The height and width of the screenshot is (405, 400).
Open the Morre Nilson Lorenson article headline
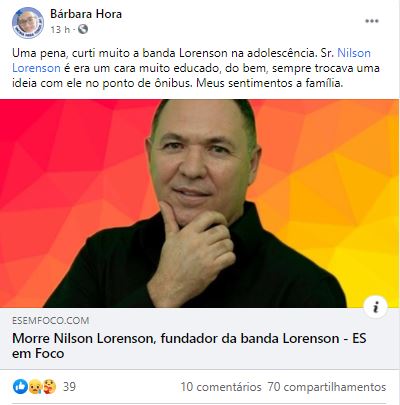click(x=189, y=346)
